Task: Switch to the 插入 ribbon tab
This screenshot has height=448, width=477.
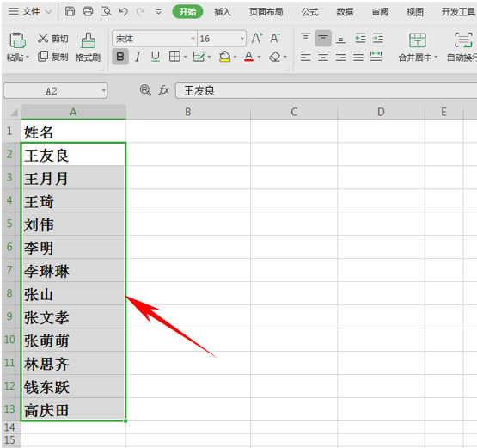Action: [x=223, y=12]
